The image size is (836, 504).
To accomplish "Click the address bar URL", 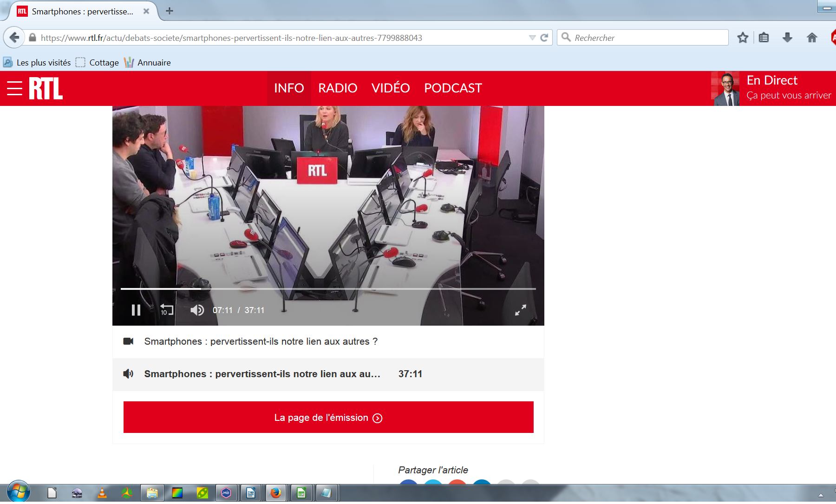I will (x=231, y=38).
